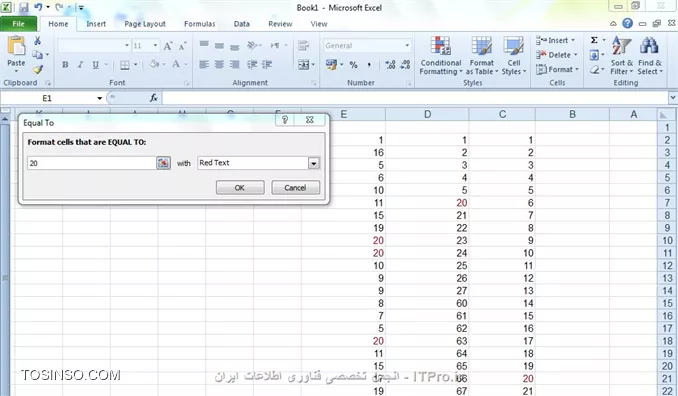Click the Paste icon in Clipboard group

pos(16,46)
